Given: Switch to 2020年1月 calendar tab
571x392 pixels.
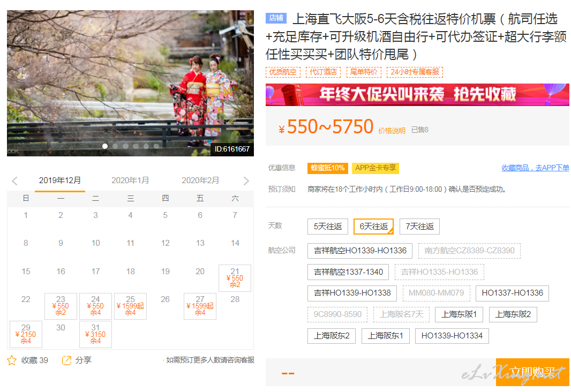Looking at the screenshot, I should (130, 180).
